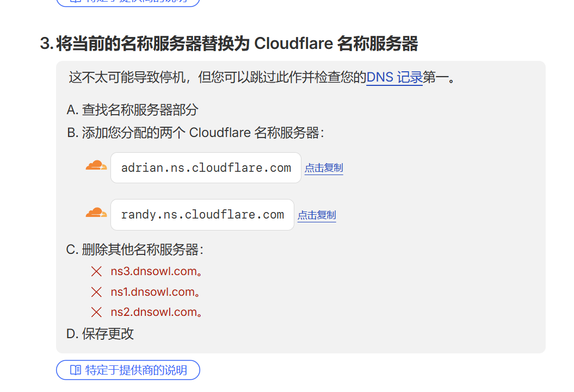
Task: Click 点击复制 next to adrian.ns.cloudflare.com
Action: point(323,168)
